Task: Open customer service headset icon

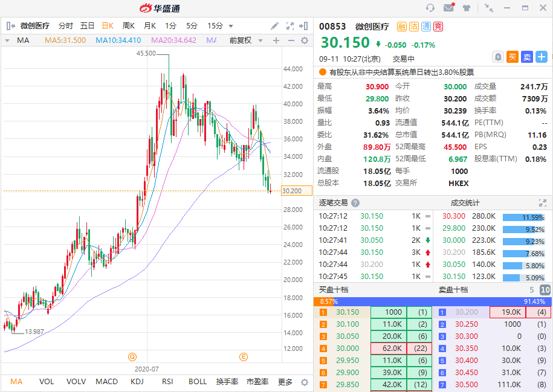Action: click(x=430, y=7)
